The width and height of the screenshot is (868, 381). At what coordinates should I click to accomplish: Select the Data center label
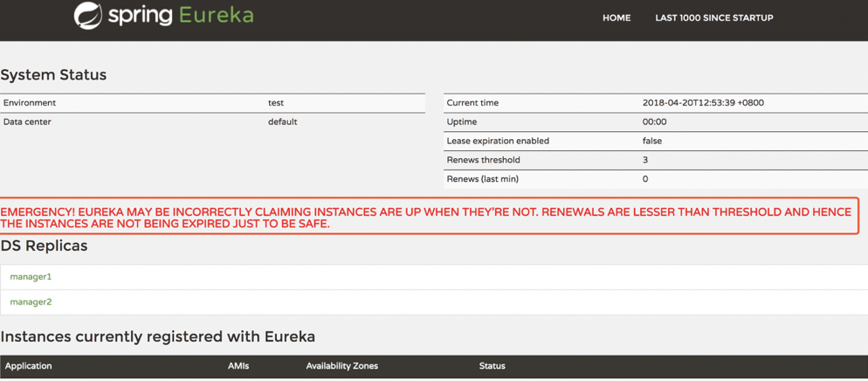coord(27,121)
